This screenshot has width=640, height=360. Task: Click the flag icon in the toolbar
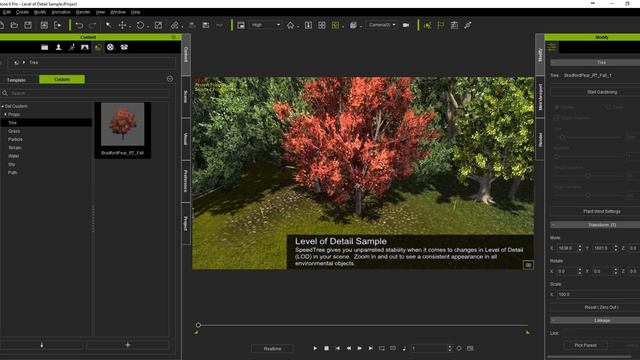441,25
